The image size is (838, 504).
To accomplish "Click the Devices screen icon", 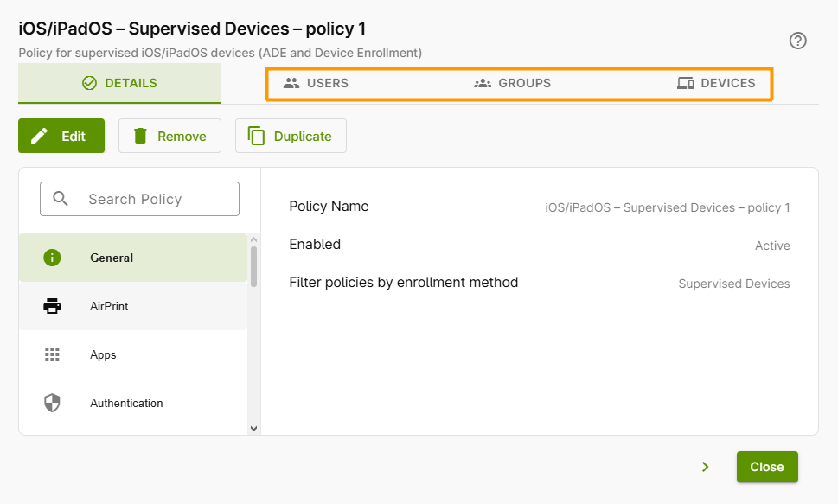I will [685, 83].
